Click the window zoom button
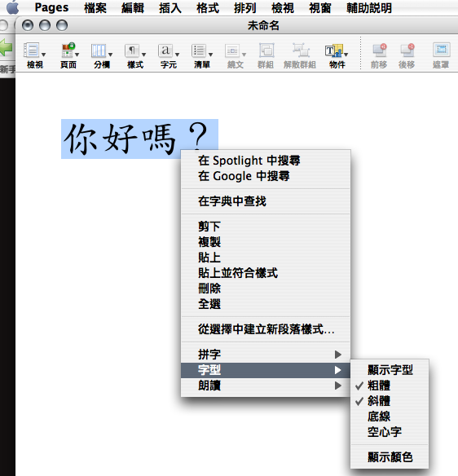The height and width of the screenshot is (476, 458). 62,25
